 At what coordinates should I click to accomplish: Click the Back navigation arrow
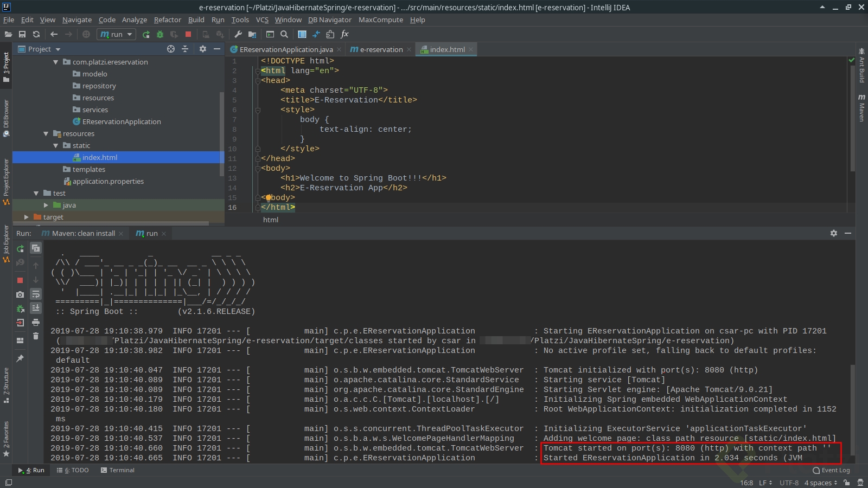pos(54,34)
